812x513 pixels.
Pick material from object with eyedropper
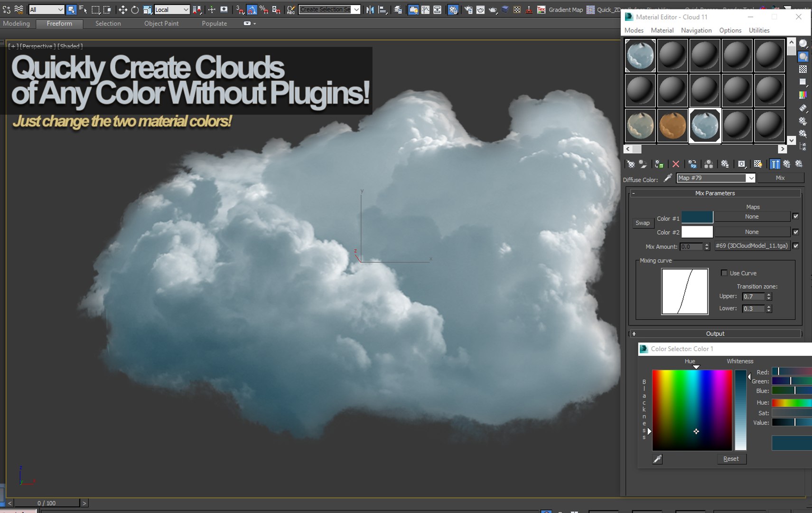point(668,178)
